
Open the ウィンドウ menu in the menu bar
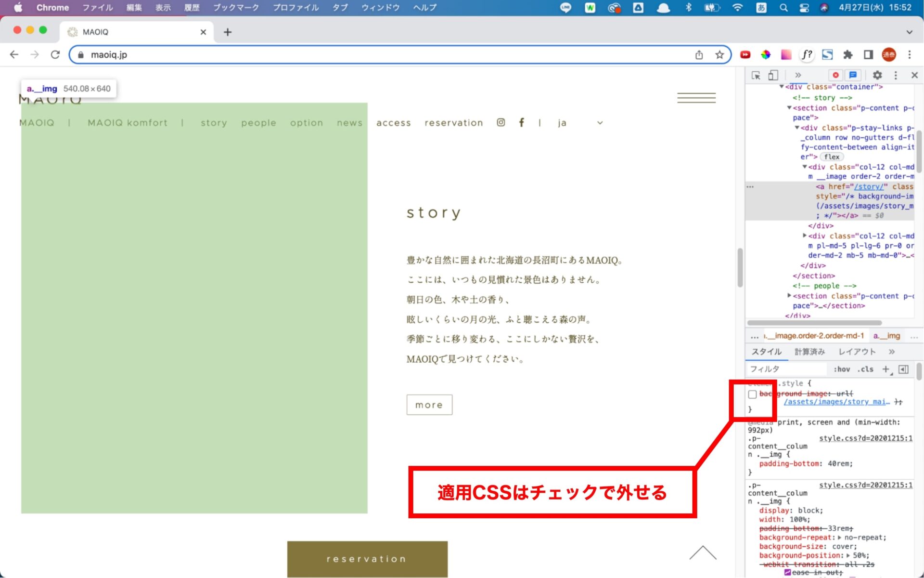[380, 7]
